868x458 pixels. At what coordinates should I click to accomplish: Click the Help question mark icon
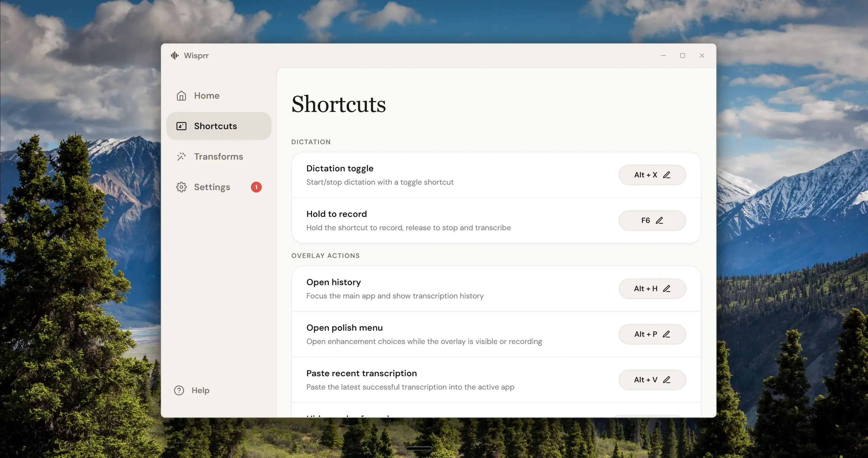[x=179, y=390]
